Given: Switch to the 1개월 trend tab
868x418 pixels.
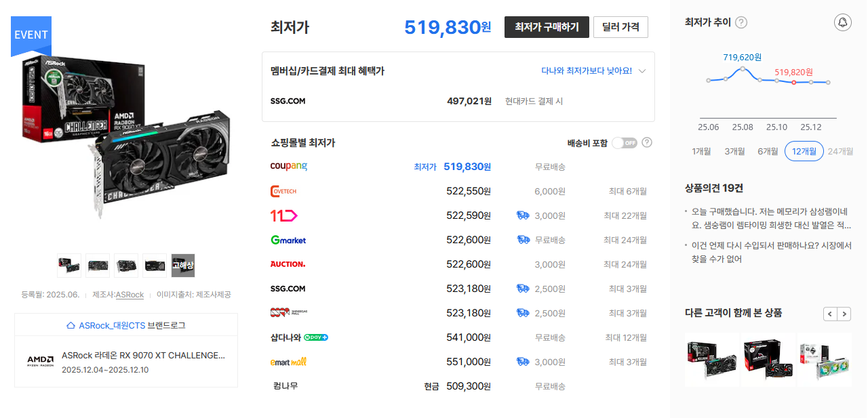Looking at the screenshot, I should point(701,151).
